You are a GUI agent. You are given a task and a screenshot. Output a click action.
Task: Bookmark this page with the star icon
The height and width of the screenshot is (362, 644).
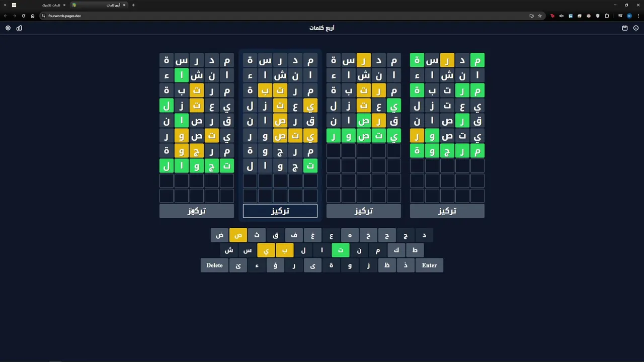pos(540,16)
